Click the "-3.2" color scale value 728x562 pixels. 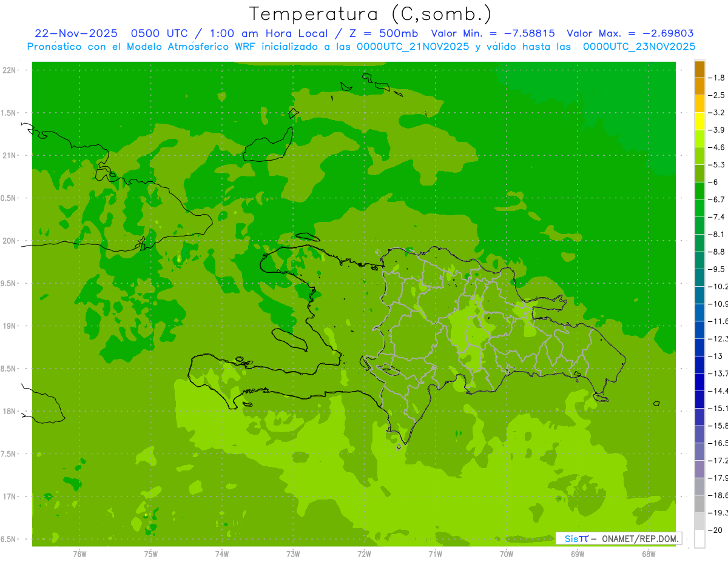[718, 113]
